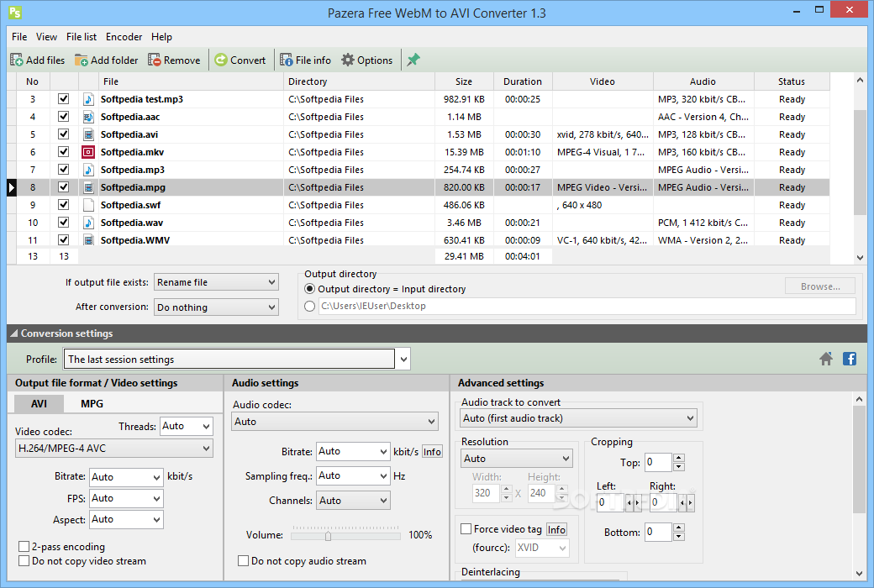Click the output directory path field
This screenshot has width=874, height=588.
coord(587,306)
